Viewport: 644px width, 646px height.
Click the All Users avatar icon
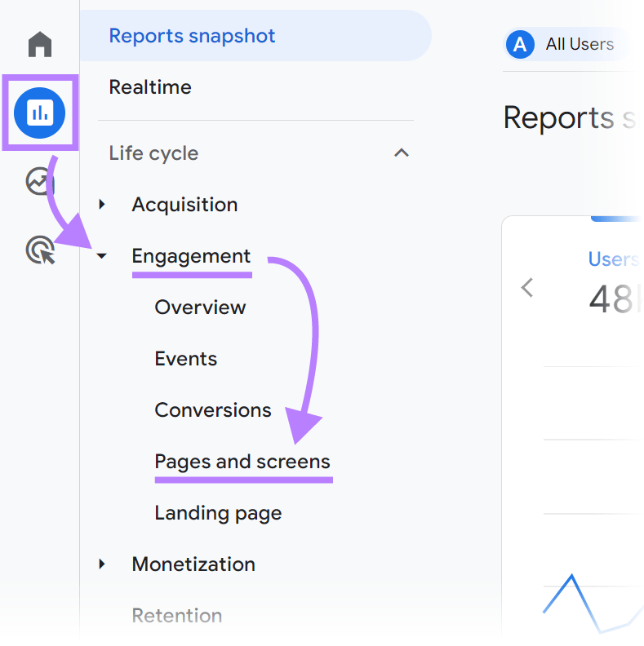[x=520, y=44]
